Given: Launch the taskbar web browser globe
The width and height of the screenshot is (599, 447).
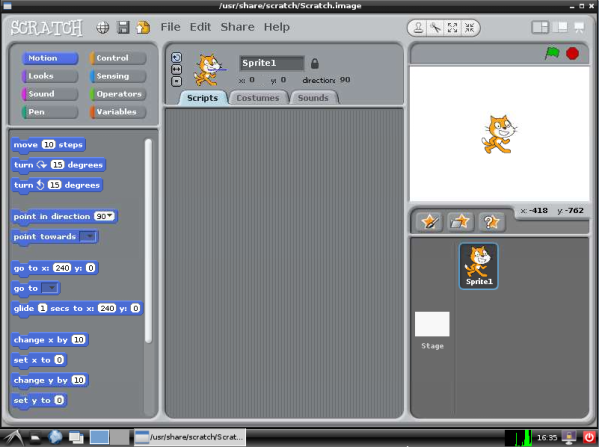Looking at the screenshot, I should [55, 437].
